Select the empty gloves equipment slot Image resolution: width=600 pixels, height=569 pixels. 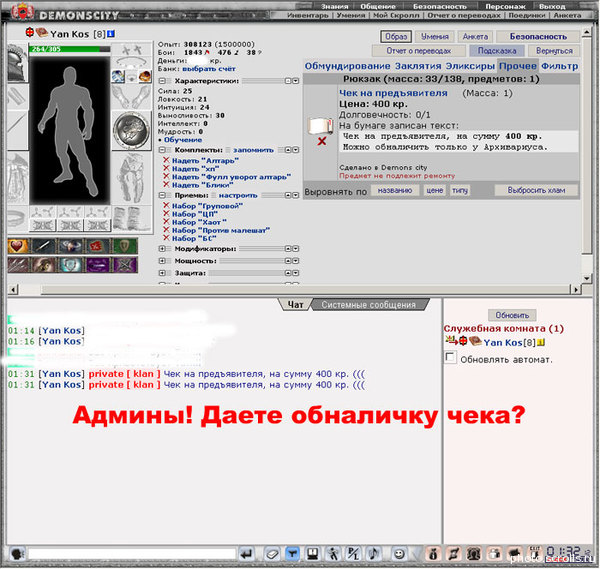pyautogui.click(x=132, y=96)
